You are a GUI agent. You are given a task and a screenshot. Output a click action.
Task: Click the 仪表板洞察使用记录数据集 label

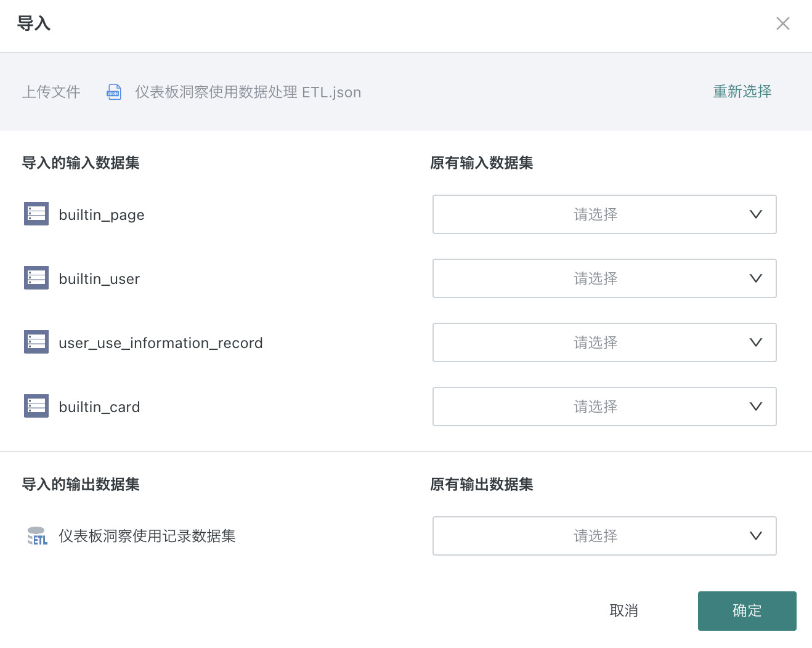coord(147,537)
